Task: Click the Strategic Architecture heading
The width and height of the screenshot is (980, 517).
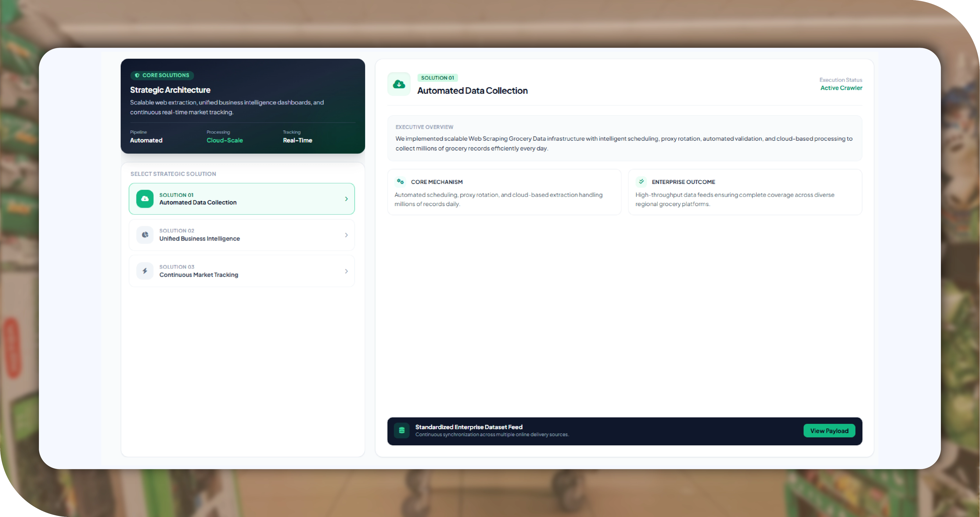Action: [x=170, y=90]
